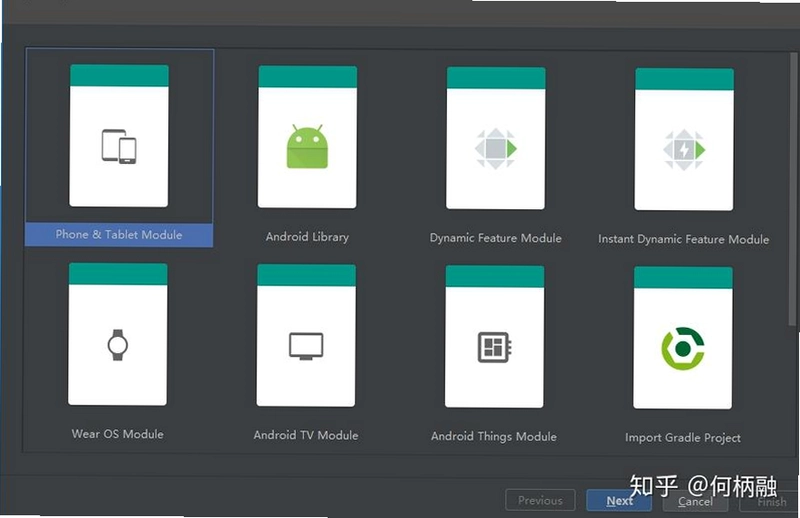Select the Android TV screen icon
Screen dimensions: 800x518
(x=306, y=346)
